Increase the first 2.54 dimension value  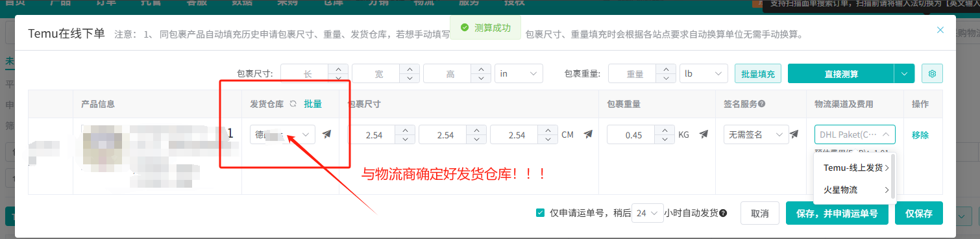406,130
